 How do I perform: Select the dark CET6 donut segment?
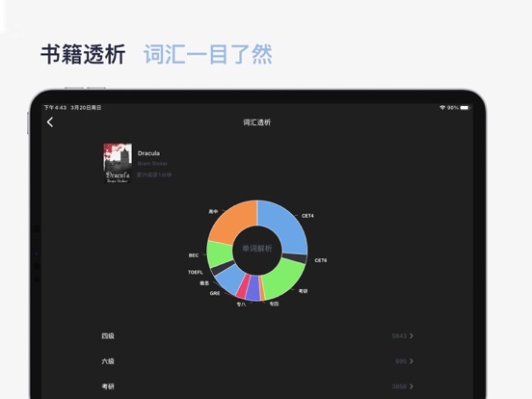[295, 258]
